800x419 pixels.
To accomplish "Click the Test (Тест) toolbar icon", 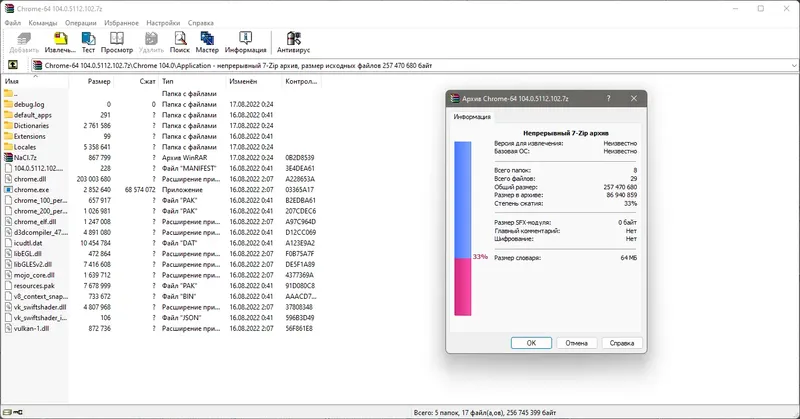I will pos(88,39).
